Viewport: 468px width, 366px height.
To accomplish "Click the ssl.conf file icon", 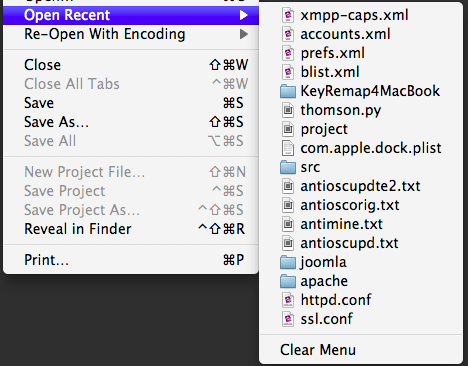I will [x=288, y=319].
